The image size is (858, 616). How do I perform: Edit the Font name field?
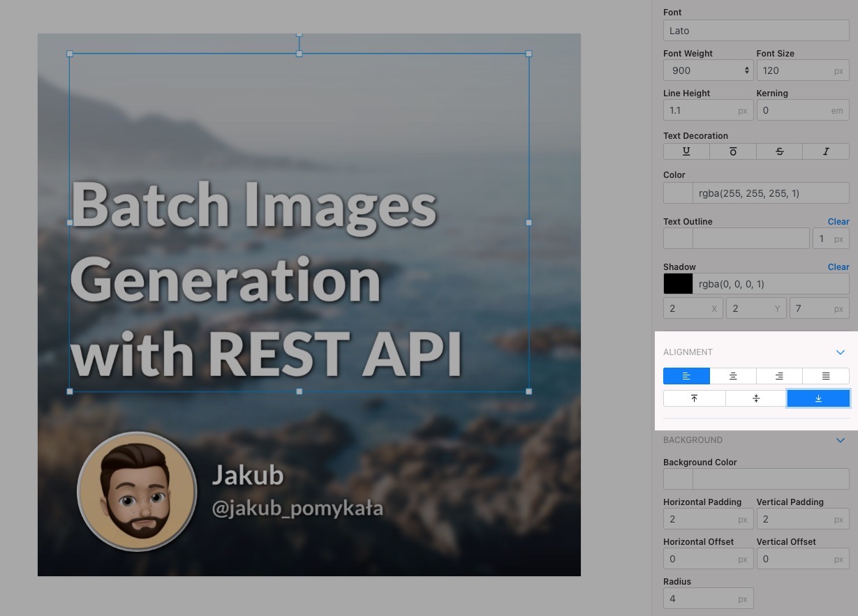tap(756, 31)
